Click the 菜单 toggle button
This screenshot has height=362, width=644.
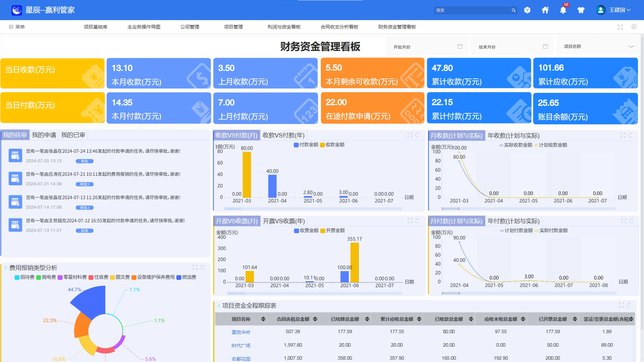pos(17,27)
